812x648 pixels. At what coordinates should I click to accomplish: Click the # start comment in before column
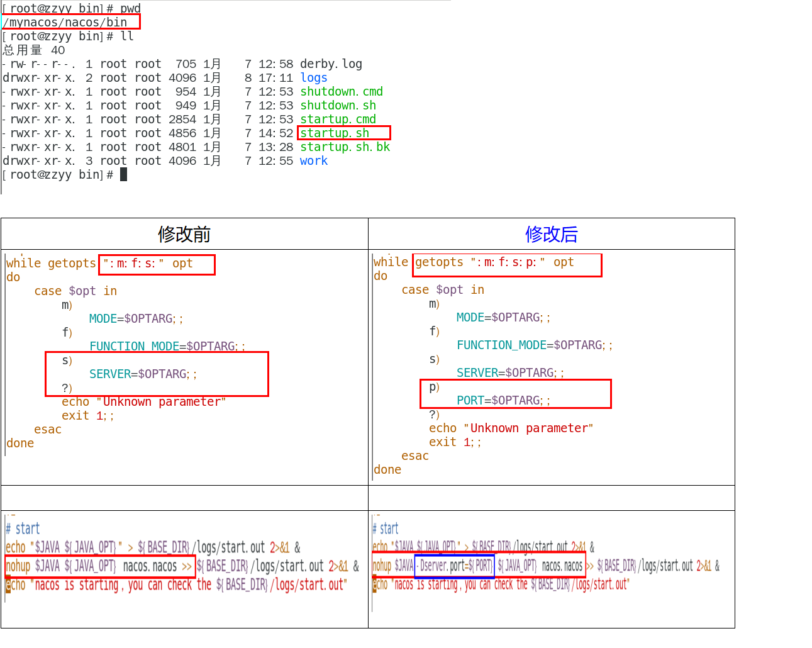click(23, 528)
